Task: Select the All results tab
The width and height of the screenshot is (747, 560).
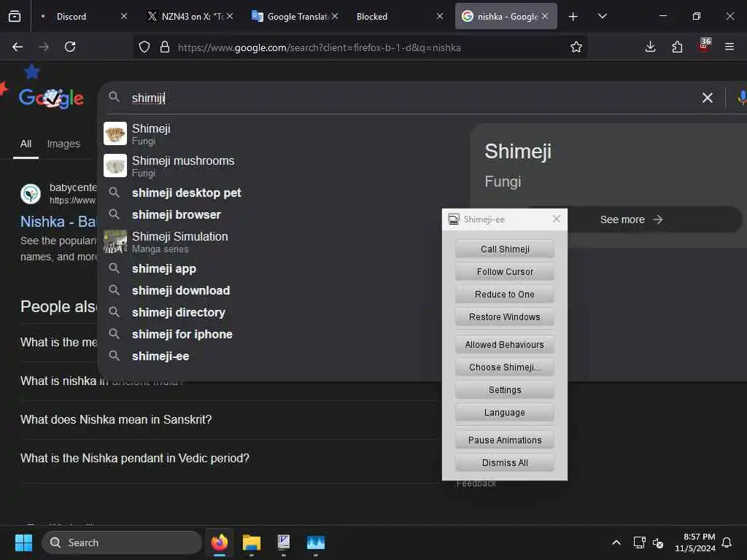Action: [x=26, y=144]
